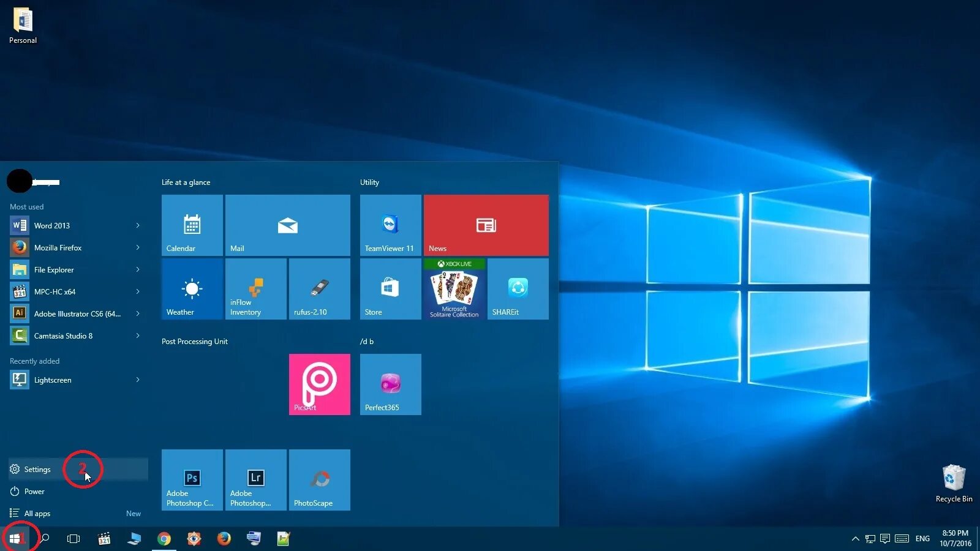
Task: Select the Personal desktop folder
Action: (23, 26)
